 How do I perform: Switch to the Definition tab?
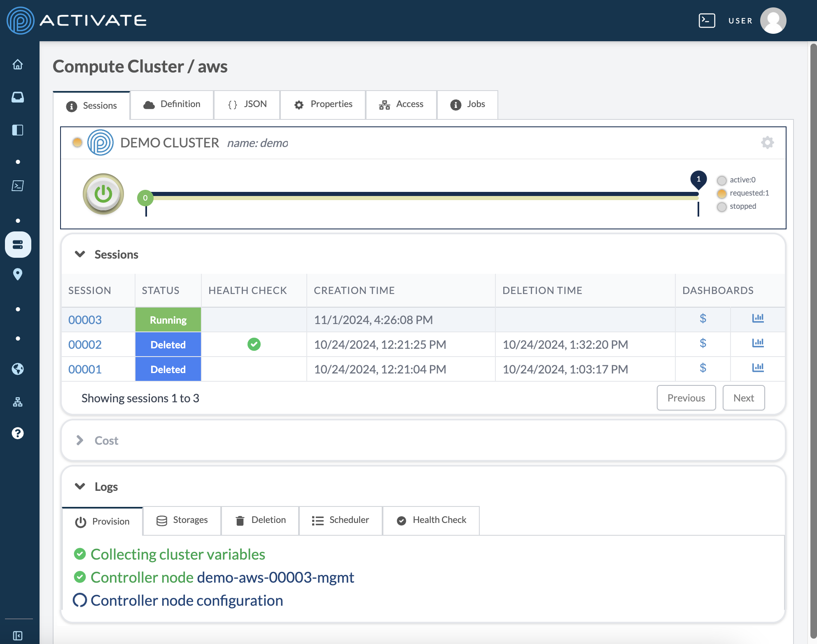point(173,103)
